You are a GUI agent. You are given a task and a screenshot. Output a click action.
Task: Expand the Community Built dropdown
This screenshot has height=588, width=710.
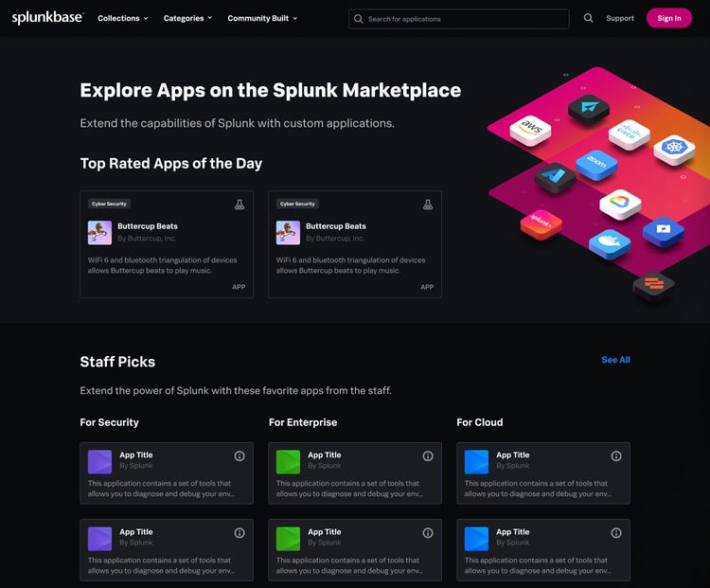tap(262, 18)
